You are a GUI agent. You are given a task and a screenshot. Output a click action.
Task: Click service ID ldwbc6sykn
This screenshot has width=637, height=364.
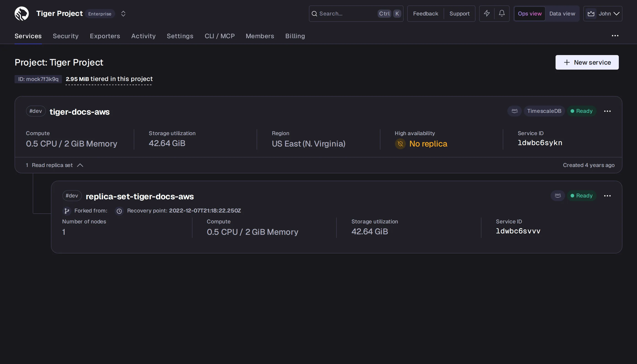coord(540,143)
